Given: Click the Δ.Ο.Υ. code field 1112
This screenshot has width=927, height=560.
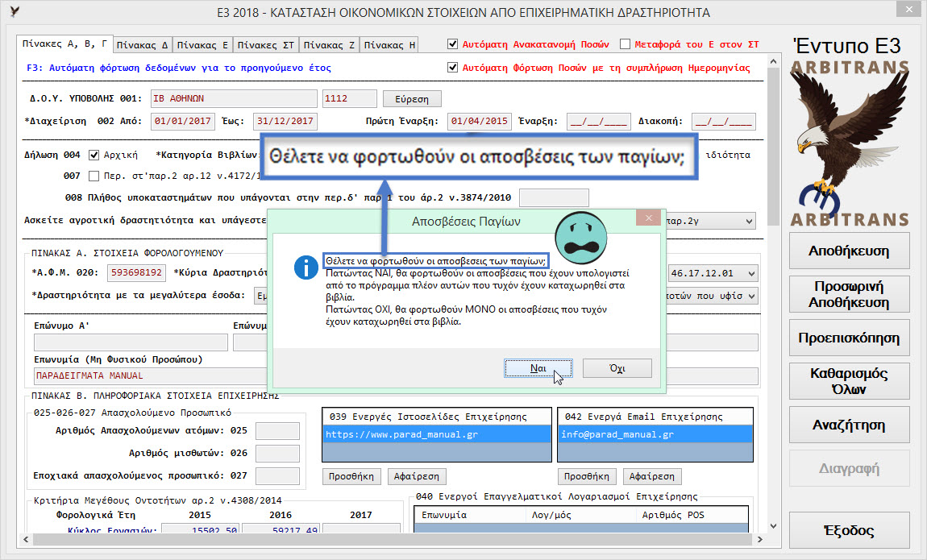Looking at the screenshot, I should click(x=349, y=98).
